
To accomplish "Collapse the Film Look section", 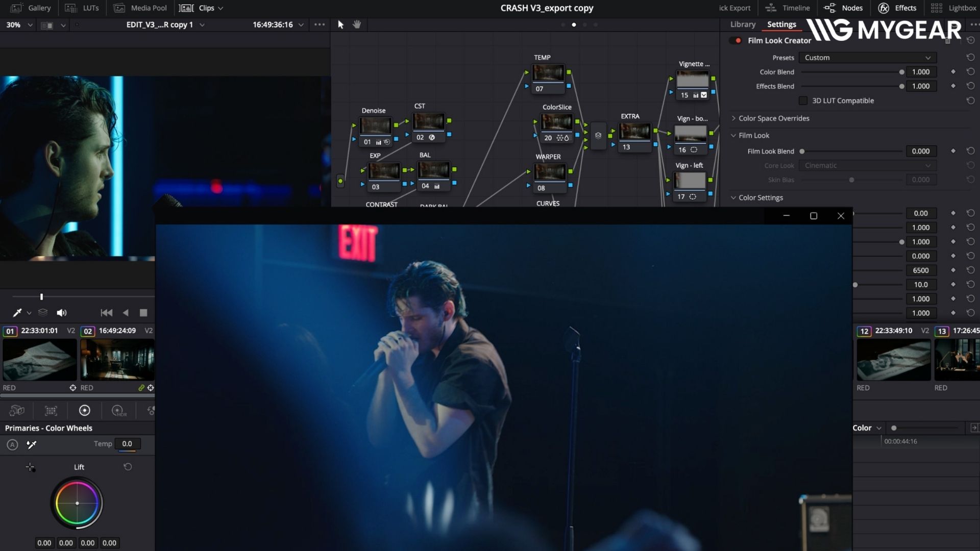I will pyautogui.click(x=733, y=135).
